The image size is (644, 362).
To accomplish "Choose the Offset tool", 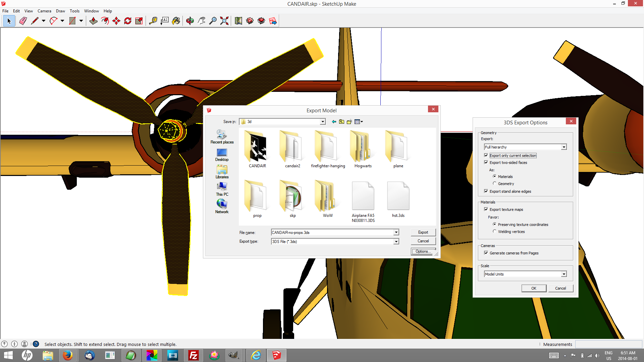I will coord(105,21).
